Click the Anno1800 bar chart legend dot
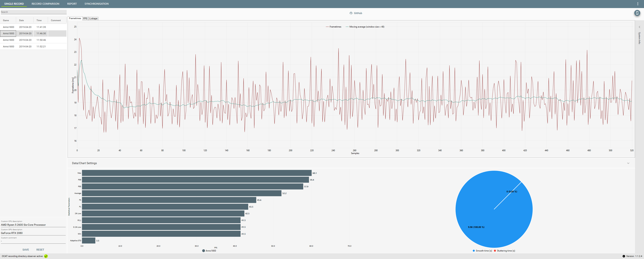 [203, 251]
